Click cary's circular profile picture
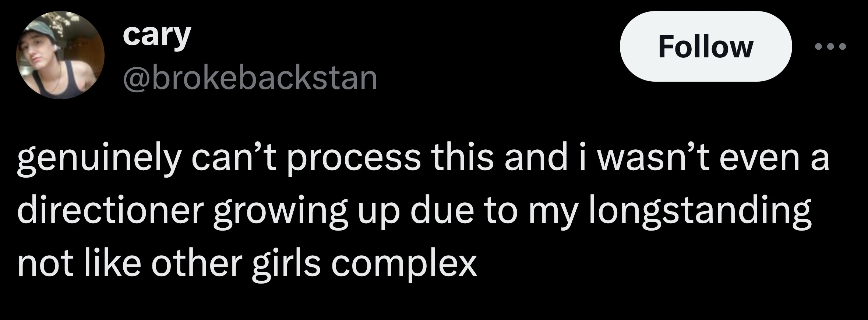868x320 pixels. [60, 56]
